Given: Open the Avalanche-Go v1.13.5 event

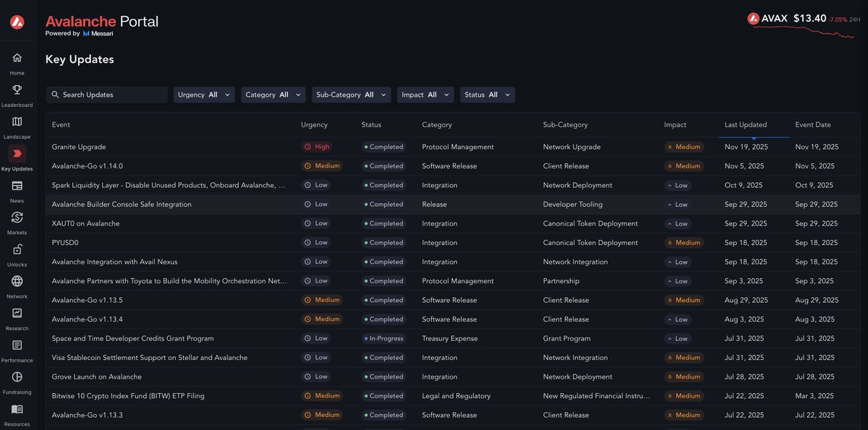Looking at the screenshot, I should click(88, 300).
